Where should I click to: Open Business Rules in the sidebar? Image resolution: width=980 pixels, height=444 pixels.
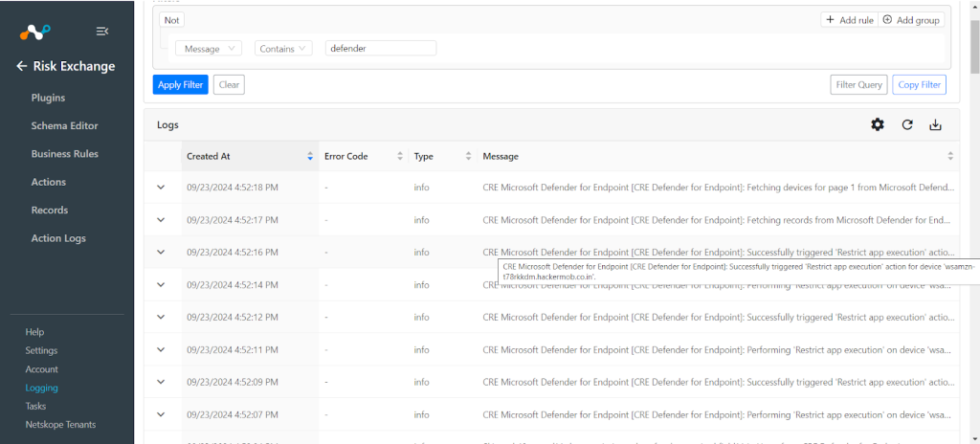64,154
